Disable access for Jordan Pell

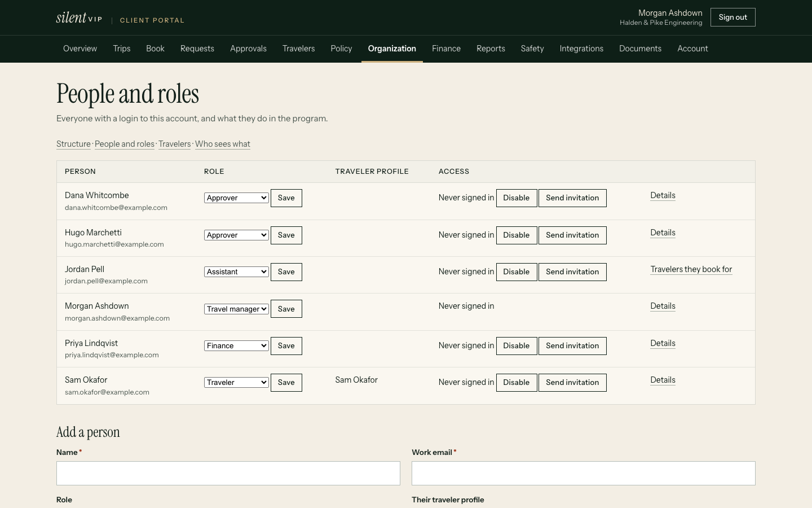[517, 272]
